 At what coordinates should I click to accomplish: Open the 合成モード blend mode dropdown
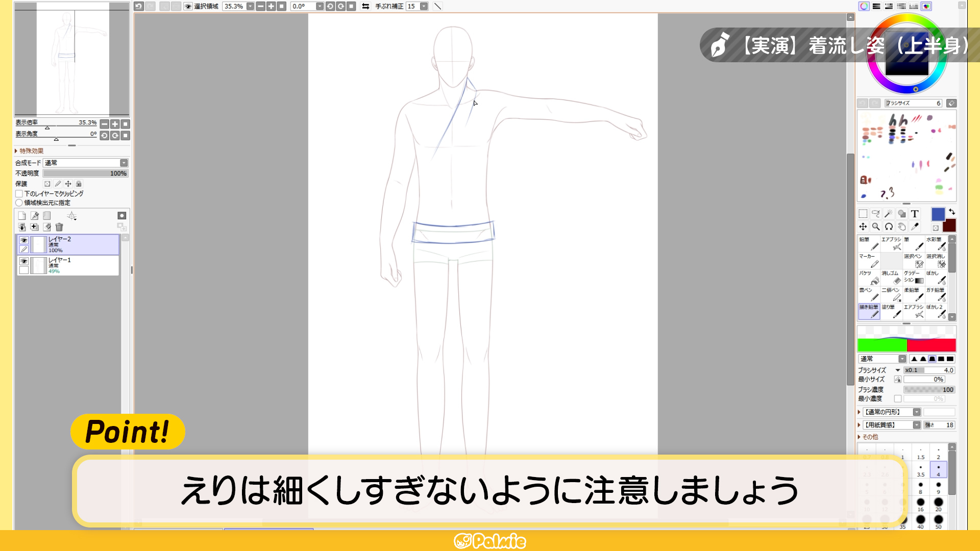86,163
